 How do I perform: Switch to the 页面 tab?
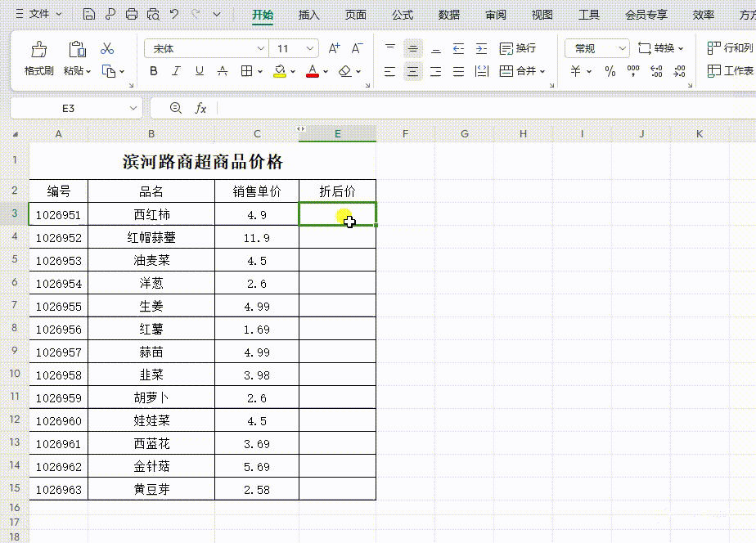click(x=355, y=15)
